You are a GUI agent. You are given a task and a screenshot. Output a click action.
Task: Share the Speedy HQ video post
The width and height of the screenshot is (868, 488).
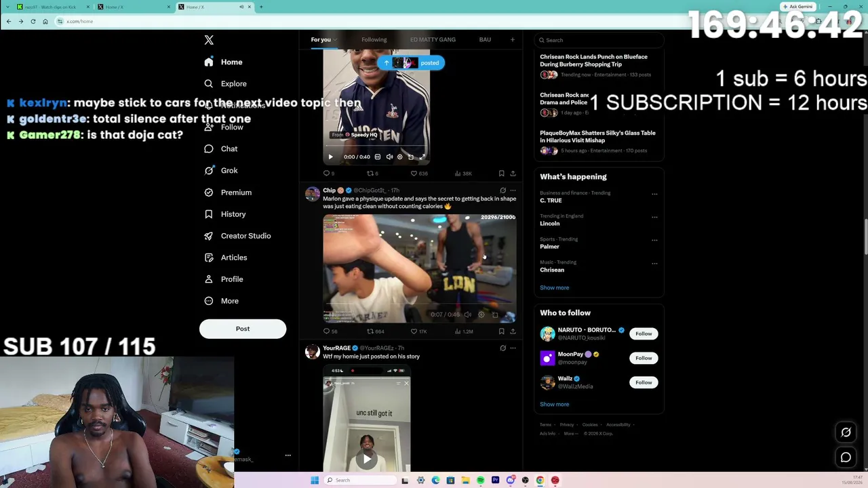(x=513, y=174)
